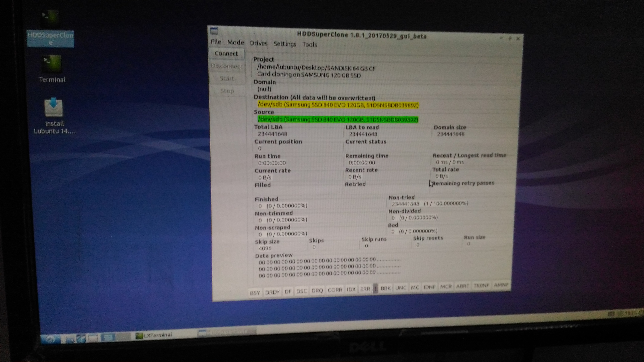Click the DRDY status flag
The width and height of the screenshot is (644, 362).
click(272, 292)
